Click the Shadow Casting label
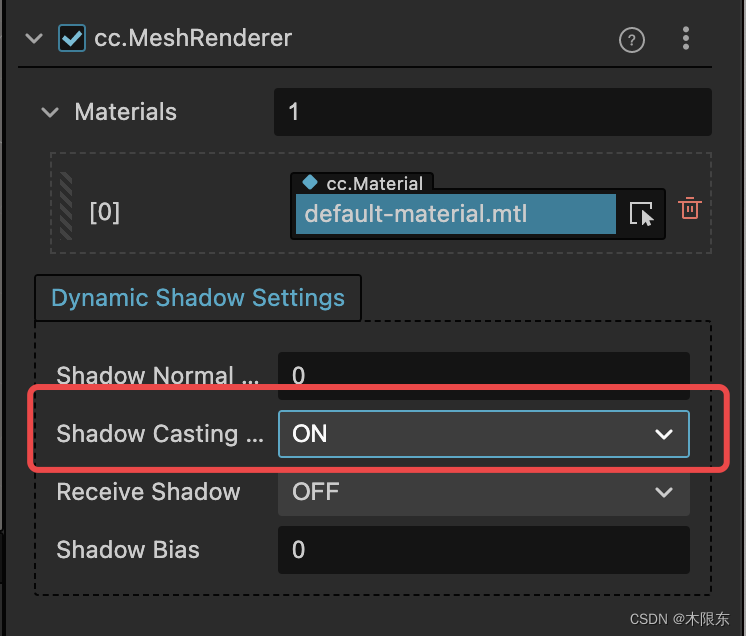The width and height of the screenshot is (746, 636). coord(160,434)
